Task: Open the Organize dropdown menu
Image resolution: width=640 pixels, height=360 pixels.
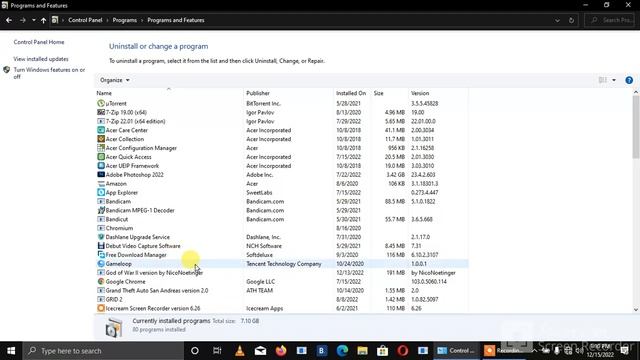Action: point(115,80)
